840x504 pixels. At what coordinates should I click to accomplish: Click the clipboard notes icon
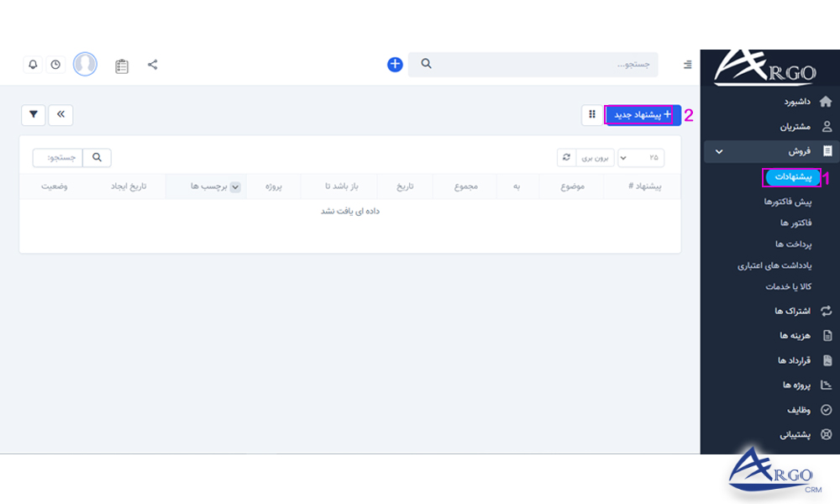121,65
